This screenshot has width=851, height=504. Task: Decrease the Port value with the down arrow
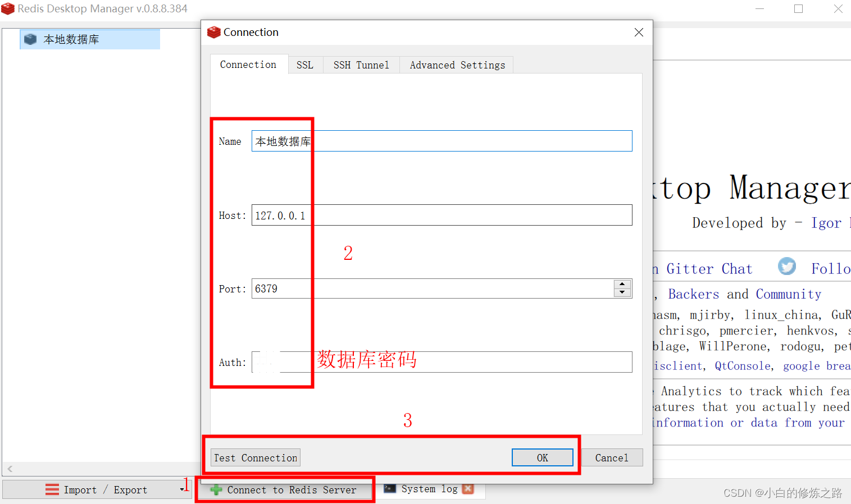pyautogui.click(x=622, y=292)
